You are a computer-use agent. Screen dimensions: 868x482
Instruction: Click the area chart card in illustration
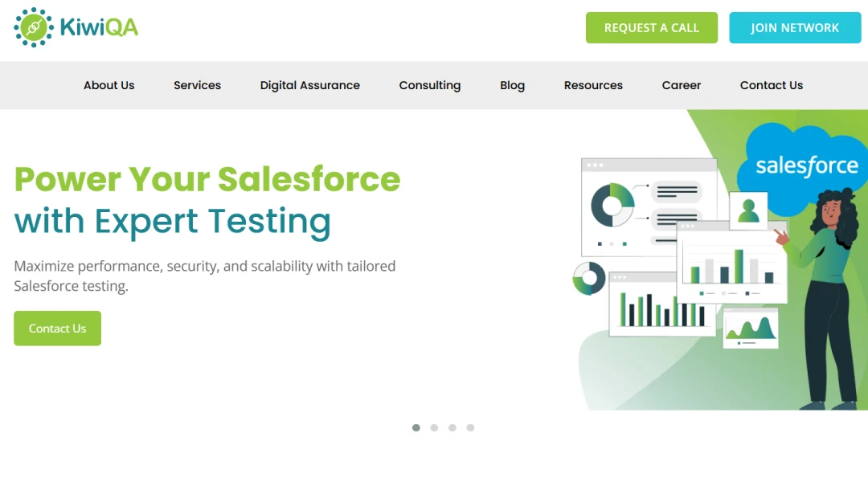[751, 328]
